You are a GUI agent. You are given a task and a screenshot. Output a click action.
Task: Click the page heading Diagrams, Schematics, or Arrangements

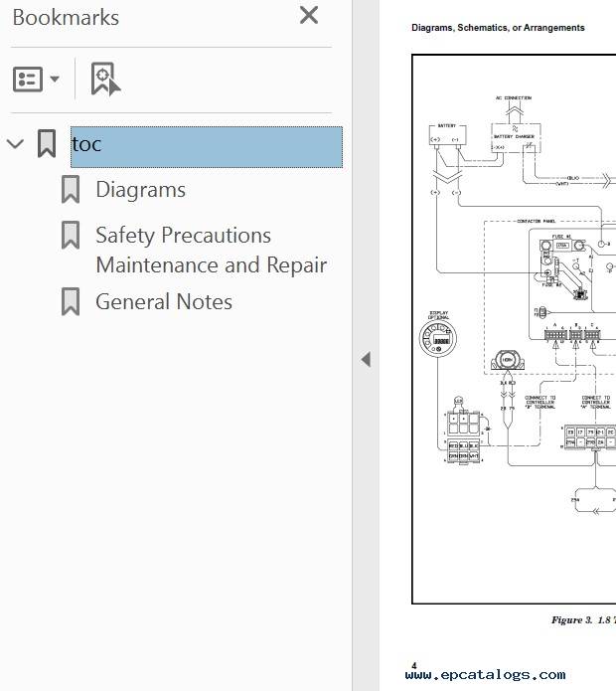pyautogui.click(x=498, y=28)
